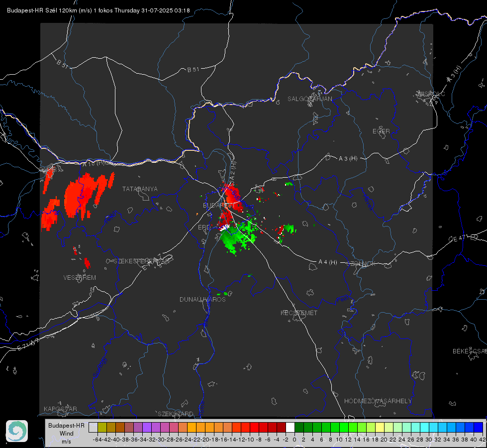
Task: Click the EGER city label
Action: (381, 131)
